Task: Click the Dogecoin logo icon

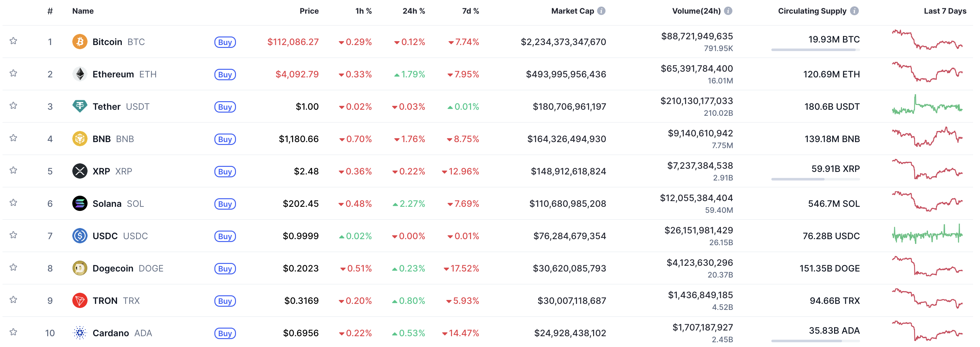Action: coord(80,268)
